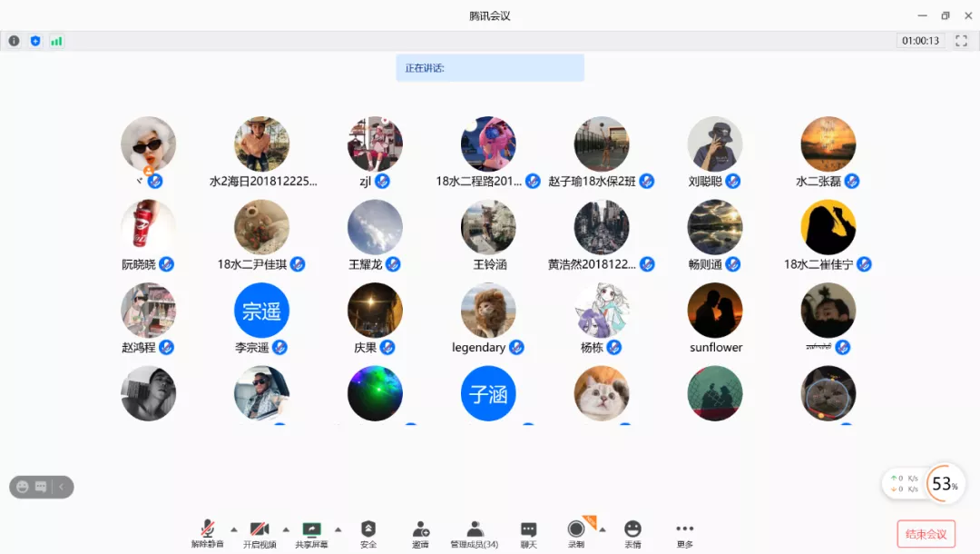
Task: Open the 表情 emoji reactions
Action: [x=632, y=533]
